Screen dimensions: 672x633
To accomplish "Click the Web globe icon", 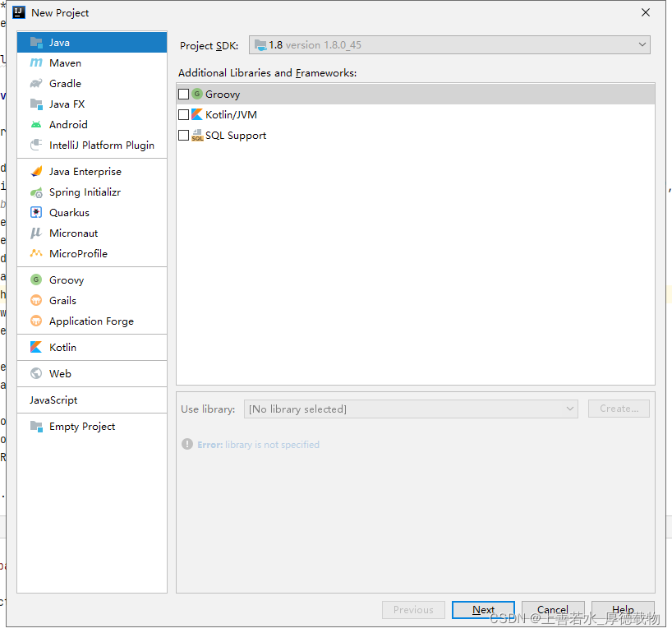I will tap(36, 373).
